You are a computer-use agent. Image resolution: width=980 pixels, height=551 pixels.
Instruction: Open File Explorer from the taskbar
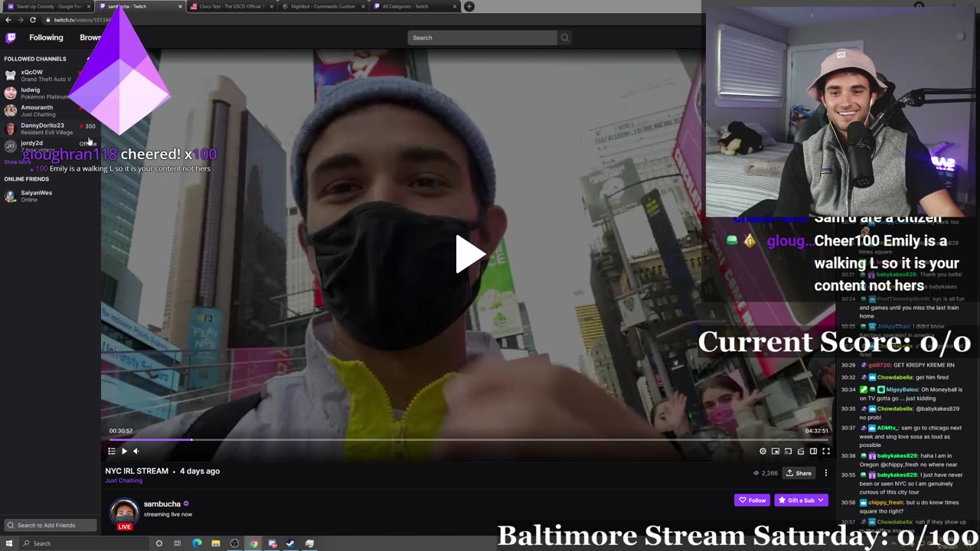point(216,543)
